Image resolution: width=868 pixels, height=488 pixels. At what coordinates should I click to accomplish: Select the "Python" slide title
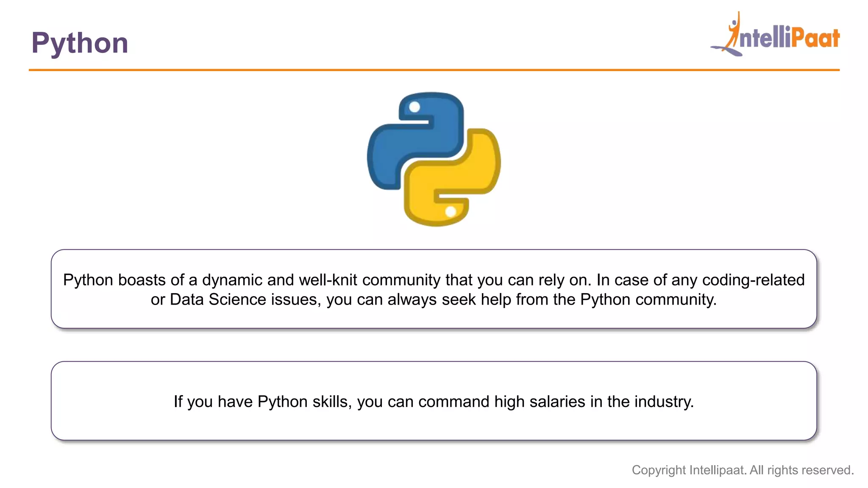coord(80,43)
